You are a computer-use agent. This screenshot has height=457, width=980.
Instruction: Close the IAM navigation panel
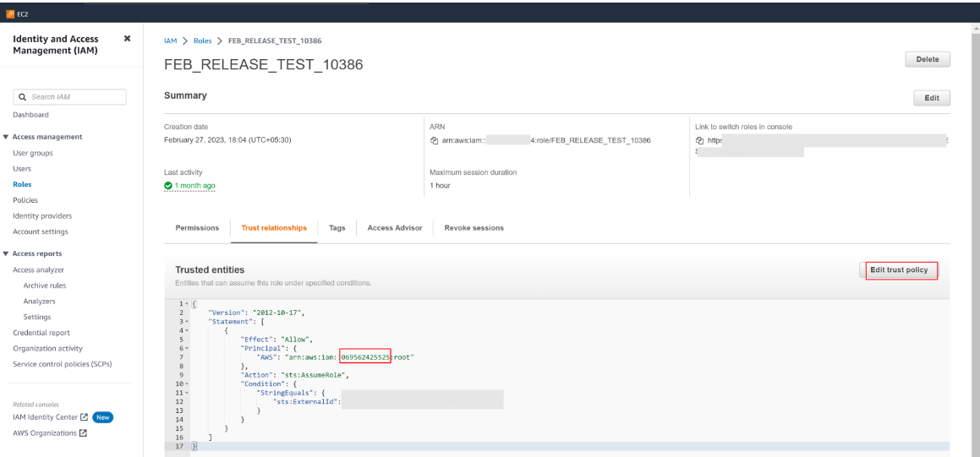pyautogui.click(x=127, y=39)
